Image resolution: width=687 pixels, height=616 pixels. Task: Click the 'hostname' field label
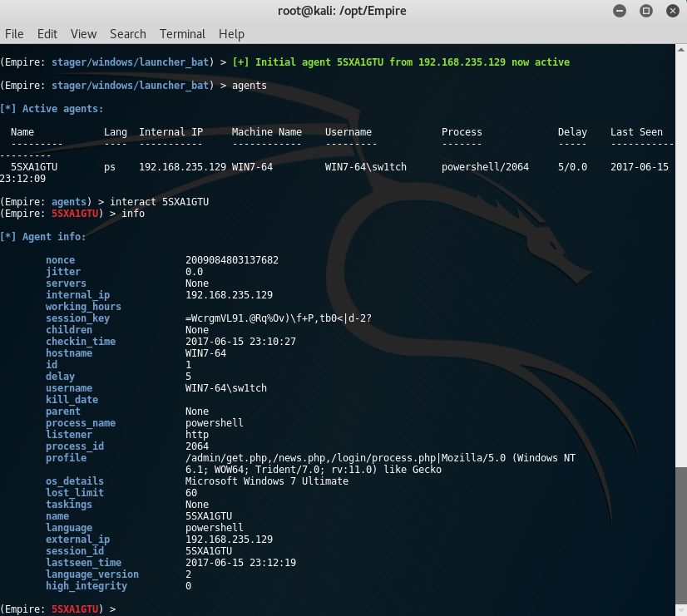[x=69, y=352]
